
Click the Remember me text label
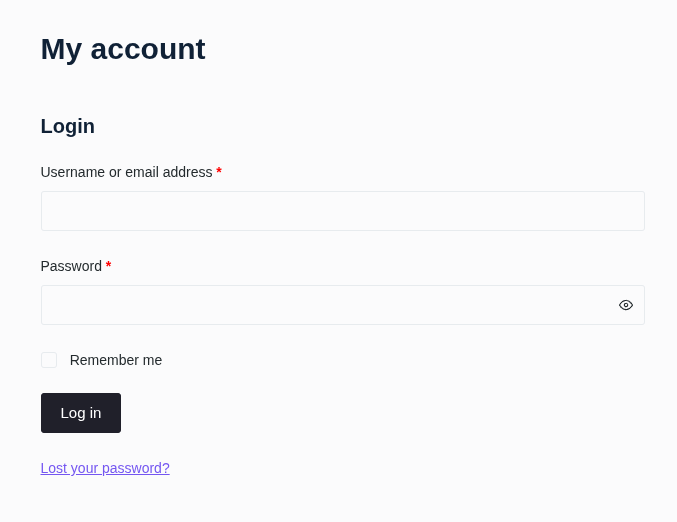click(x=116, y=360)
